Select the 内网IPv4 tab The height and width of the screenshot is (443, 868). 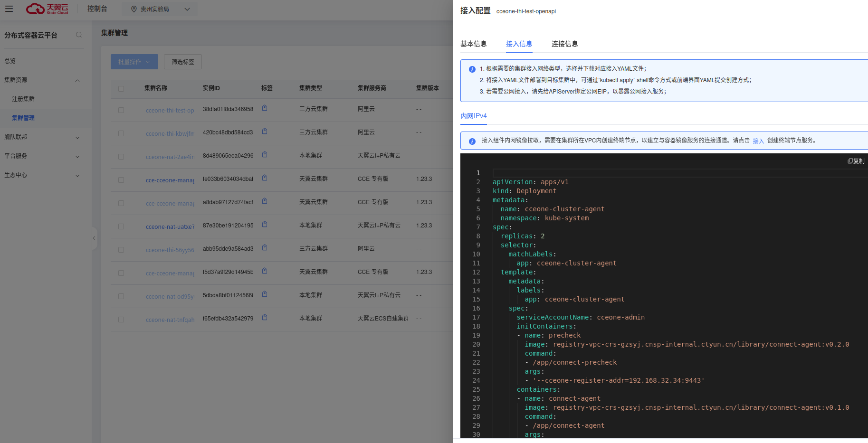[x=473, y=116]
